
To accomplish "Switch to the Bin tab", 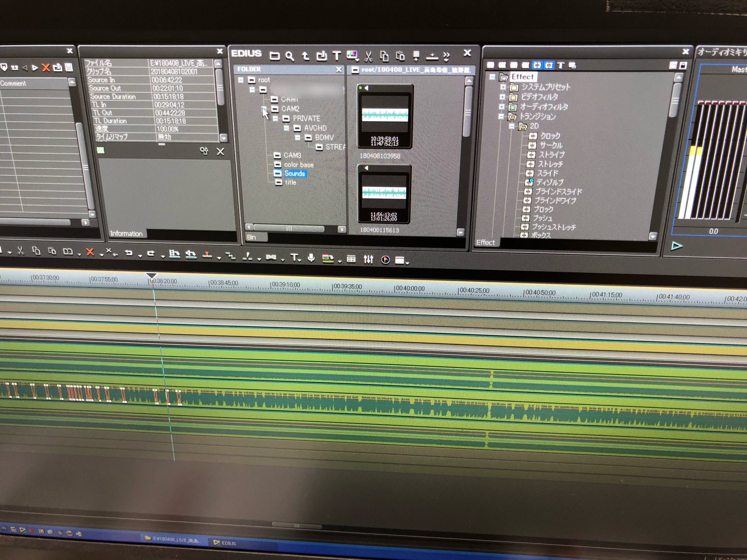I will tap(252, 237).
